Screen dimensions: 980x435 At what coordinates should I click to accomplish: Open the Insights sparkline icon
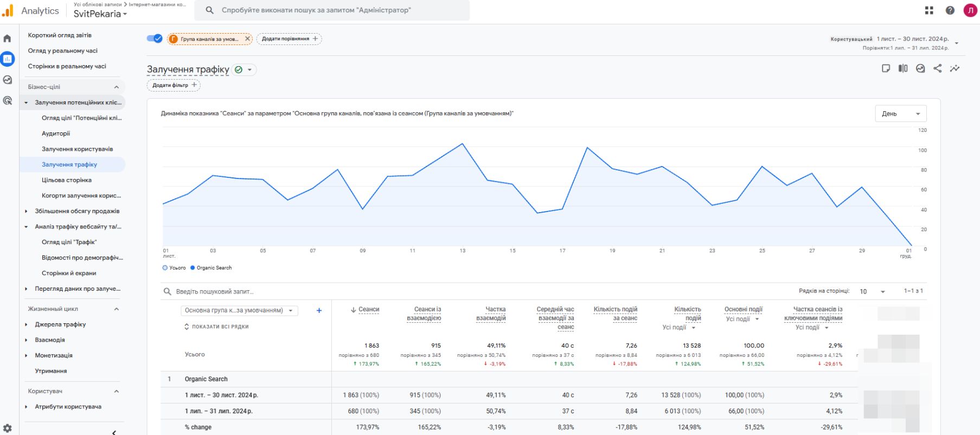click(x=955, y=68)
